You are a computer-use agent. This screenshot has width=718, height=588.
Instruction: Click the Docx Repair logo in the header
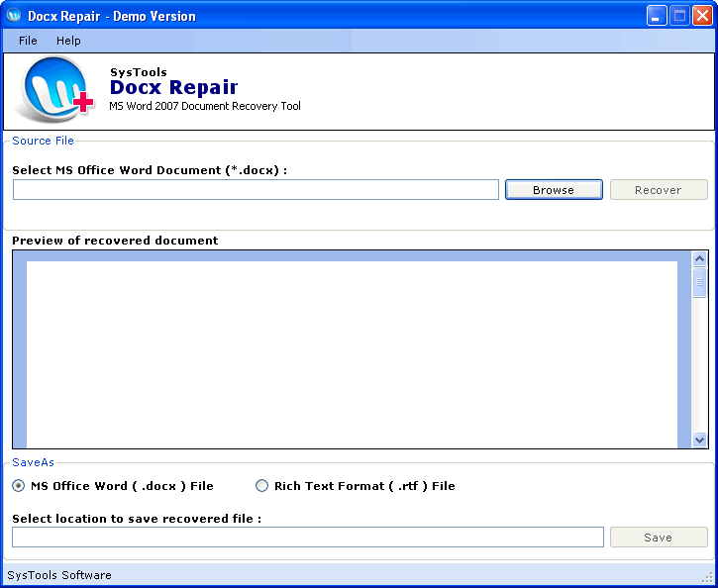(52, 91)
